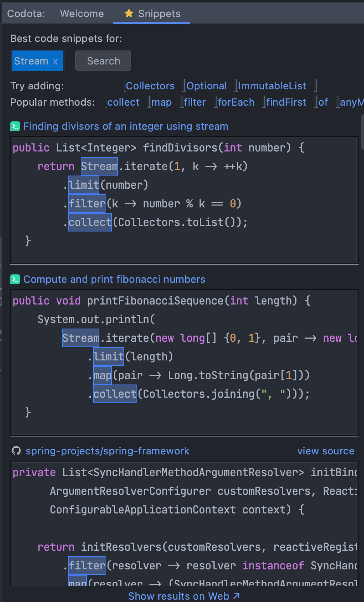Open 'Finding divisors of an integer using stream'
Viewport: 364px width, 602px height.
(126, 126)
